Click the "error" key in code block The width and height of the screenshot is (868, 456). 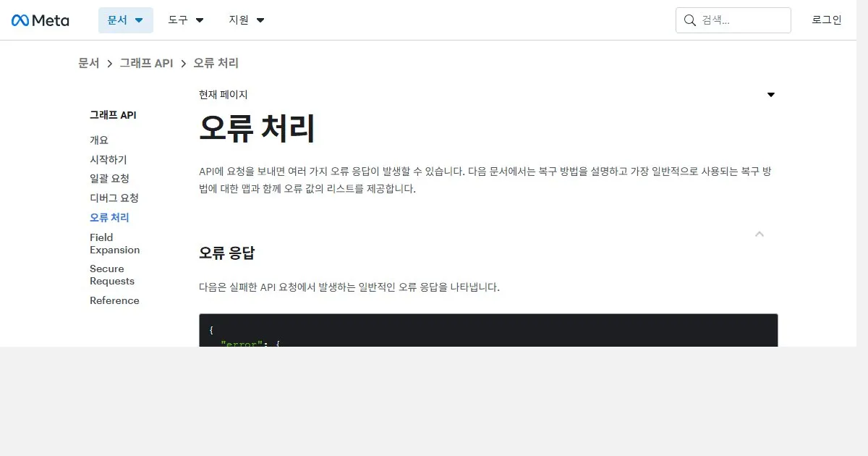pyautogui.click(x=242, y=343)
